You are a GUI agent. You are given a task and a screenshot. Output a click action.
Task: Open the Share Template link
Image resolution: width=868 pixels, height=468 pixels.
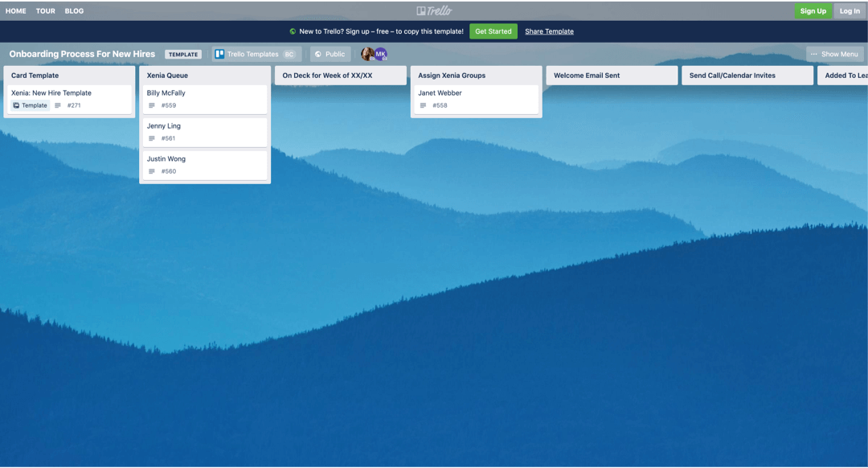(549, 31)
